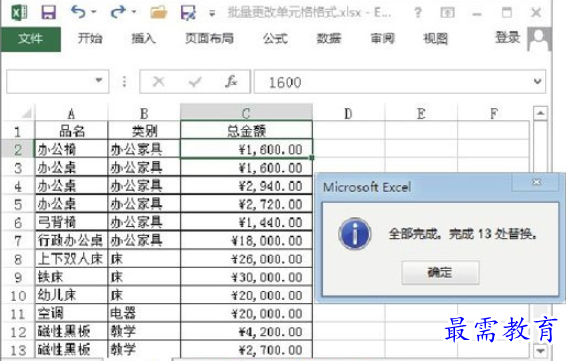The width and height of the screenshot is (566, 361).
Task: Open Insert Function fx dialog
Action: (x=231, y=82)
